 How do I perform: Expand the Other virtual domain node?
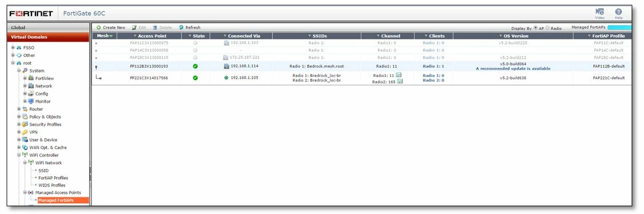[13, 55]
